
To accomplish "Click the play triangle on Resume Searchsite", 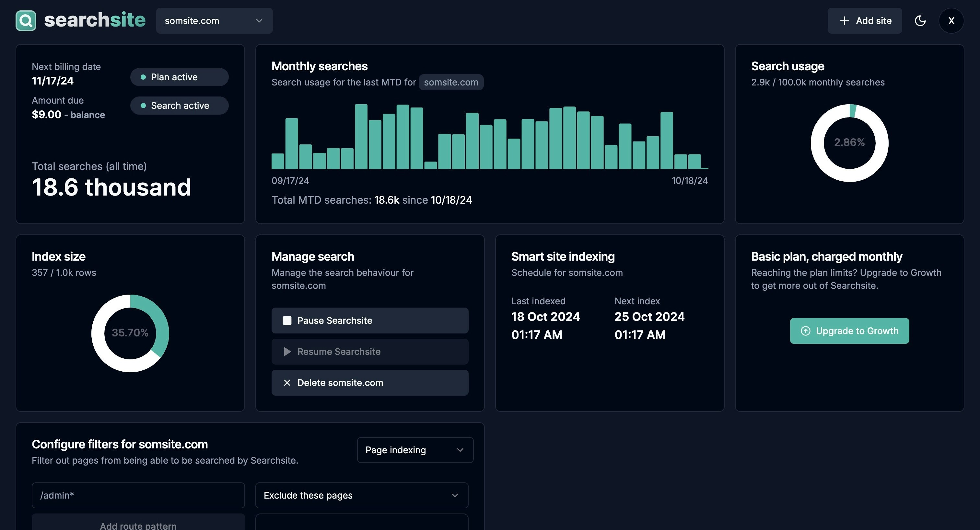I will (287, 352).
